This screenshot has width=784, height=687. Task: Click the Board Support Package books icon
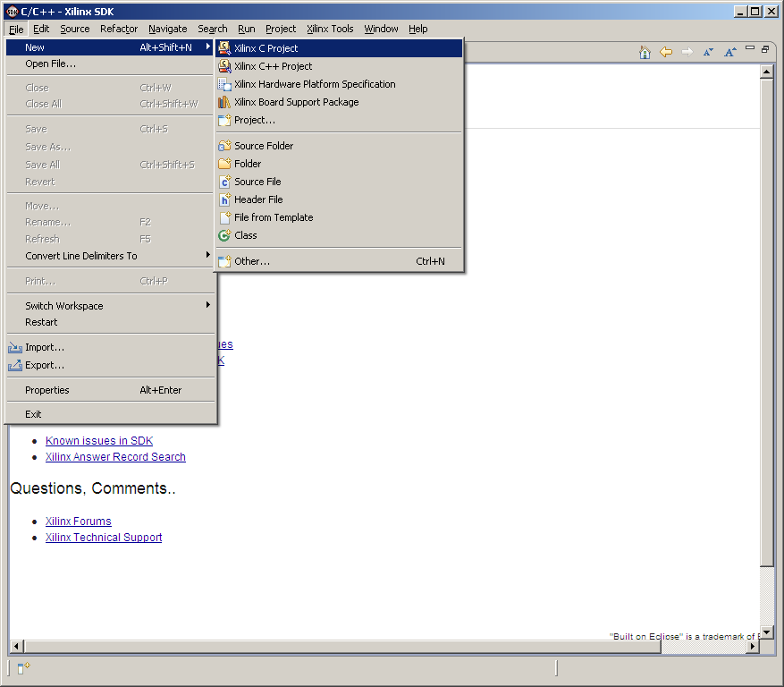coord(224,102)
